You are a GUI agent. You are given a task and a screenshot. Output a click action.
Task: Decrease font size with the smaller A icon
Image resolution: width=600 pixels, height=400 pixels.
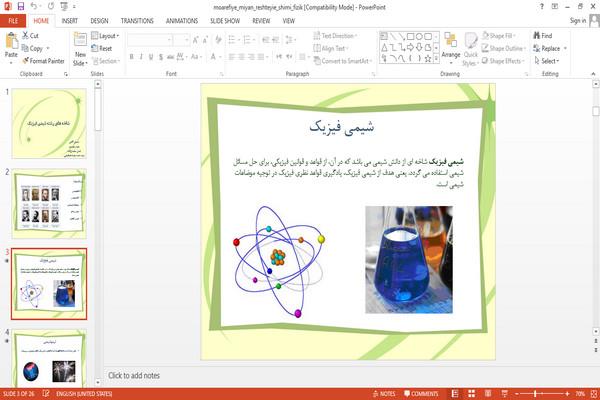(205, 39)
